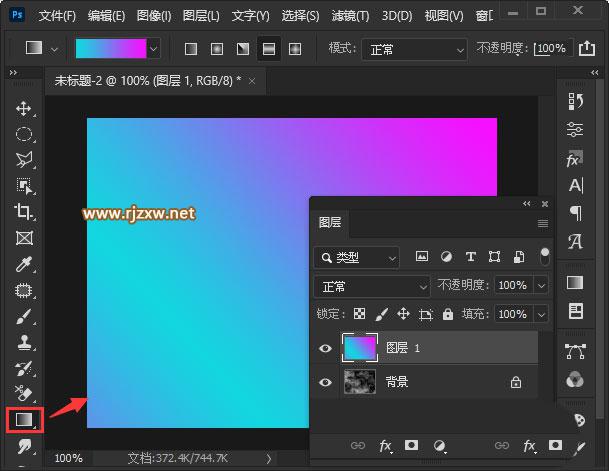Open 编辑(E) menu
Screen dimensions: 609x471
coord(106,16)
